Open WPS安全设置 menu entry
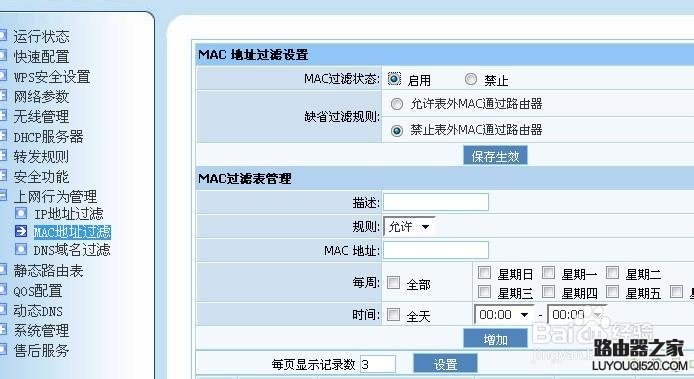Viewport: 694px width, 379px height. 52,77
